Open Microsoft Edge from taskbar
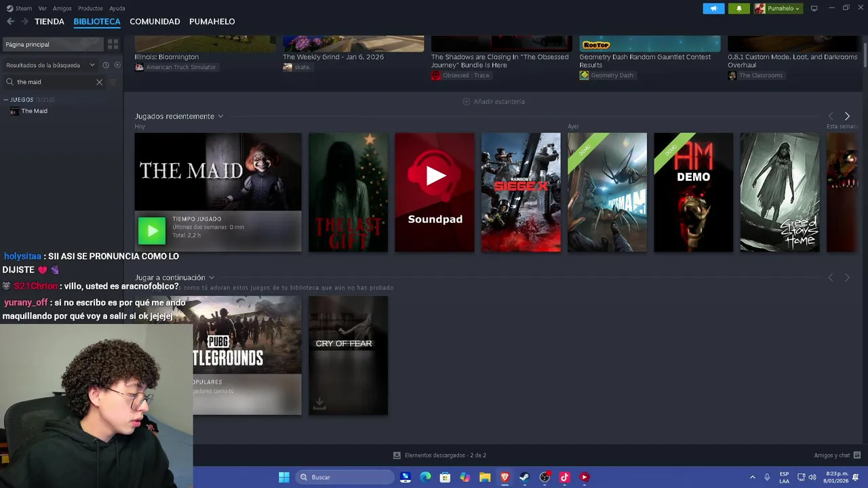The height and width of the screenshot is (488, 868). click(x=425, y=477)
